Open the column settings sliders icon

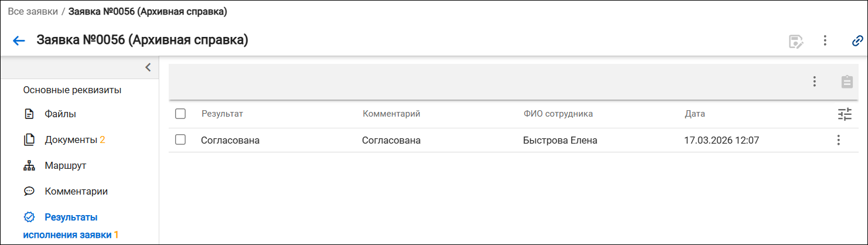click(845, 114)
